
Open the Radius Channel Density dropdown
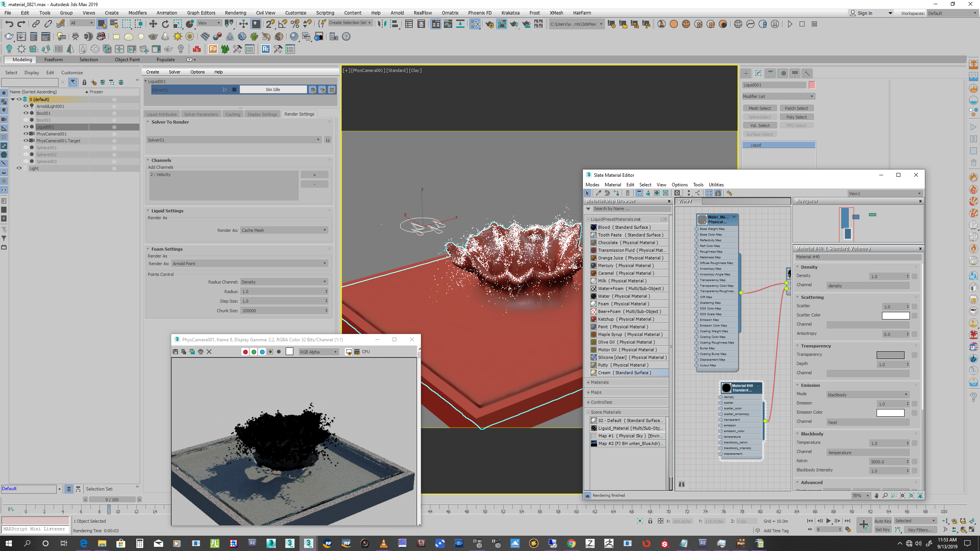click(284, 282)
